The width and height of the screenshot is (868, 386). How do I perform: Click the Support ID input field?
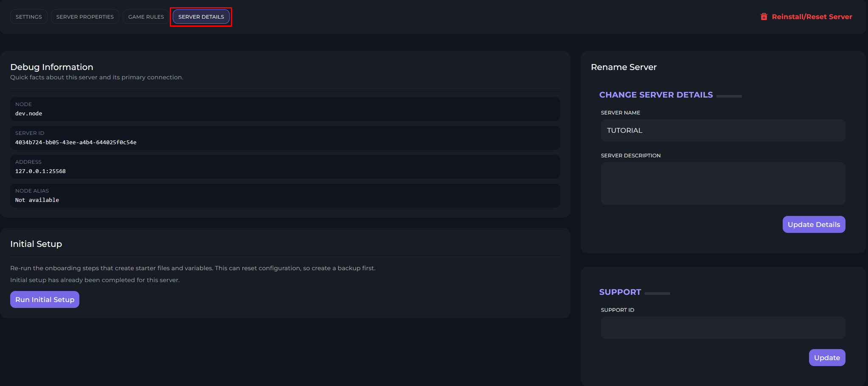coord(722,327)
